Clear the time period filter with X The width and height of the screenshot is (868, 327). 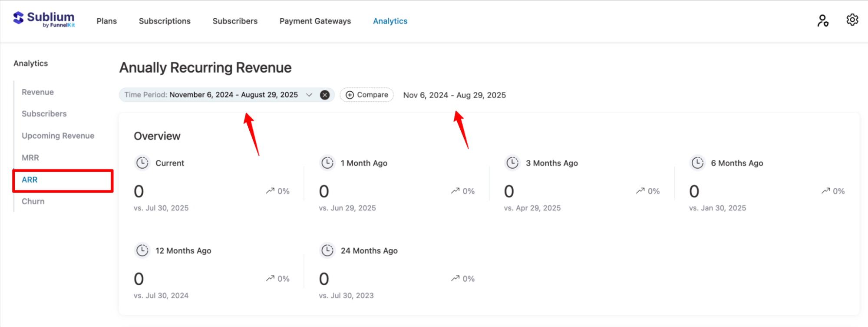pos(324,95)
